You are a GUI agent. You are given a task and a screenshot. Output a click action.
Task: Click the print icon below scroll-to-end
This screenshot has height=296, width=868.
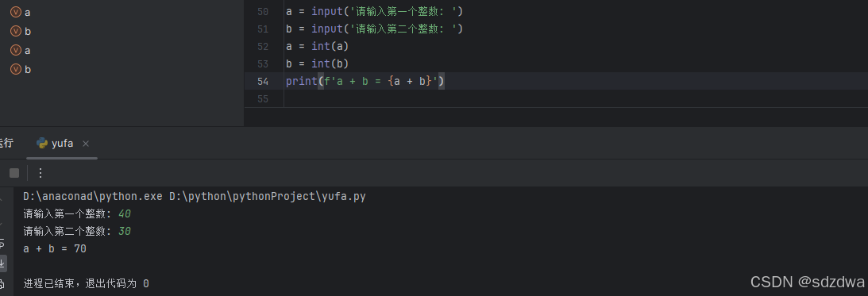[x=2, y=284]
